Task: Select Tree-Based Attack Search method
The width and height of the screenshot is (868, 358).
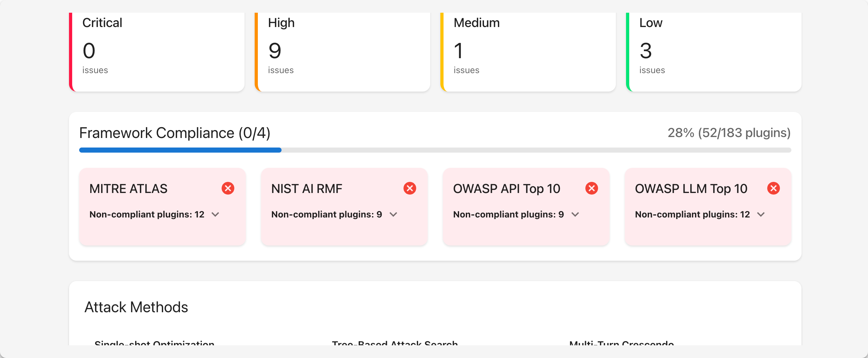Action: pos(395,343)
